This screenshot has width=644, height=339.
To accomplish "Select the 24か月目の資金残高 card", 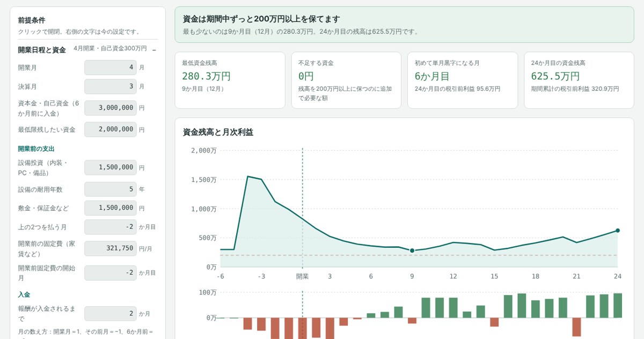I will click(x=579, y=80).
